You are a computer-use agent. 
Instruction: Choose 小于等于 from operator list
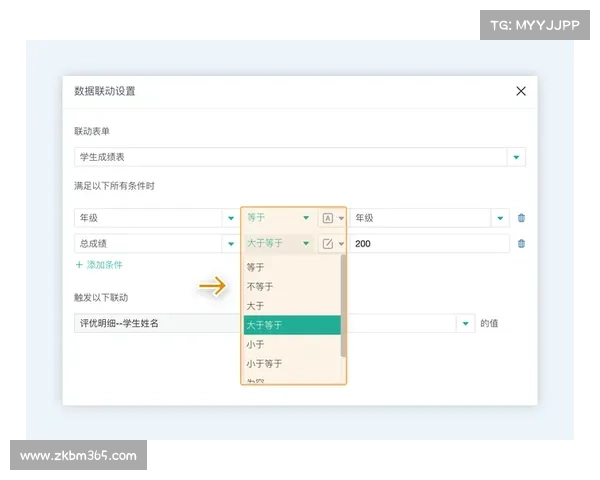(x=292, y=363)
